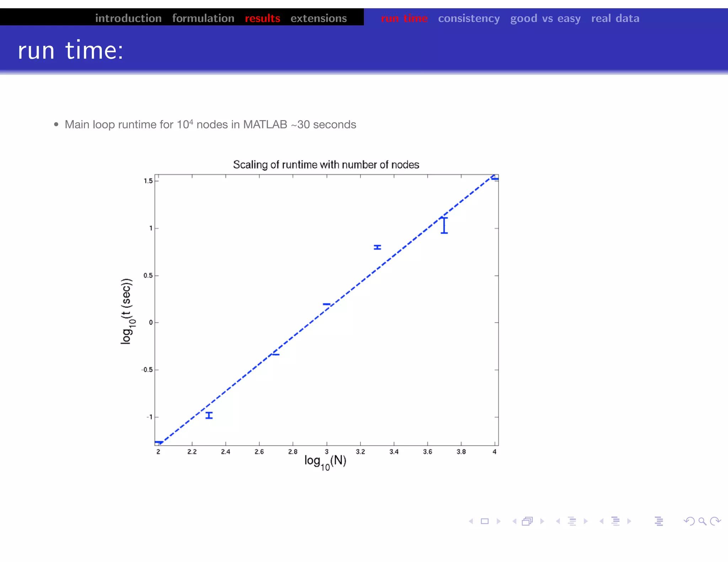Click the go forward circular arrow

click(x=715, y=521)
